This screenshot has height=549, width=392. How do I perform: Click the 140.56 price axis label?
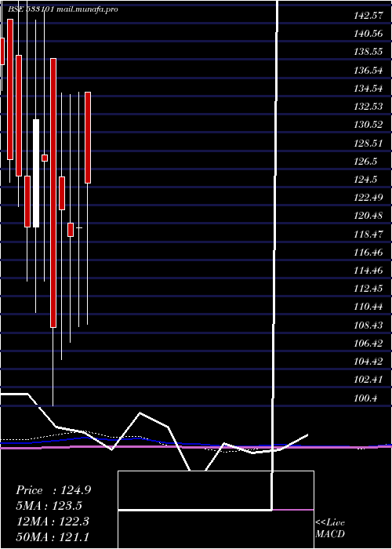(x=368, y=34)
